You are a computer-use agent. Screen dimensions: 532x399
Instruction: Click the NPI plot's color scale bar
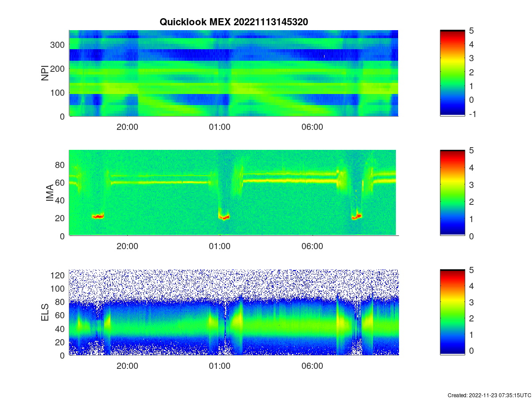point(452,73)
